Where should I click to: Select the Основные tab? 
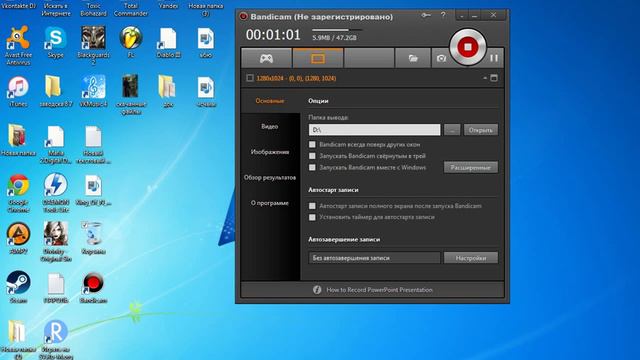(x=270, y=101)
